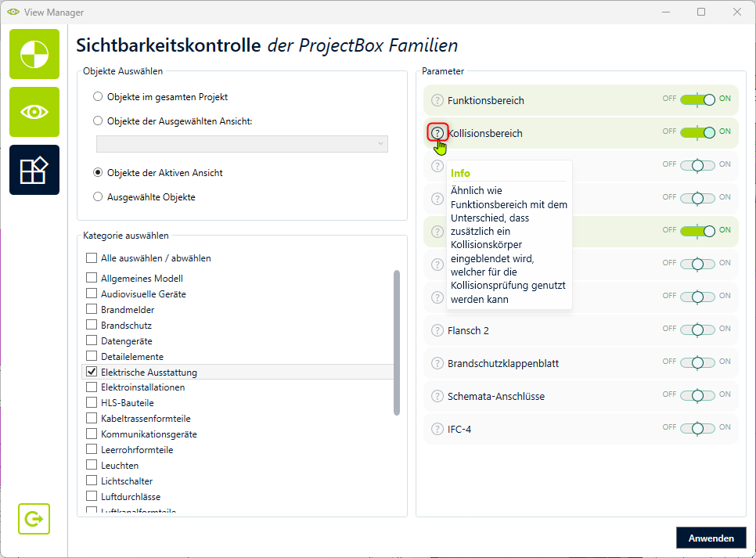The height and width of the screenshot is (558, 756).
Task: Click the green exit icon at bottom left
Action: pyautogui.click(x=34, y=519)
